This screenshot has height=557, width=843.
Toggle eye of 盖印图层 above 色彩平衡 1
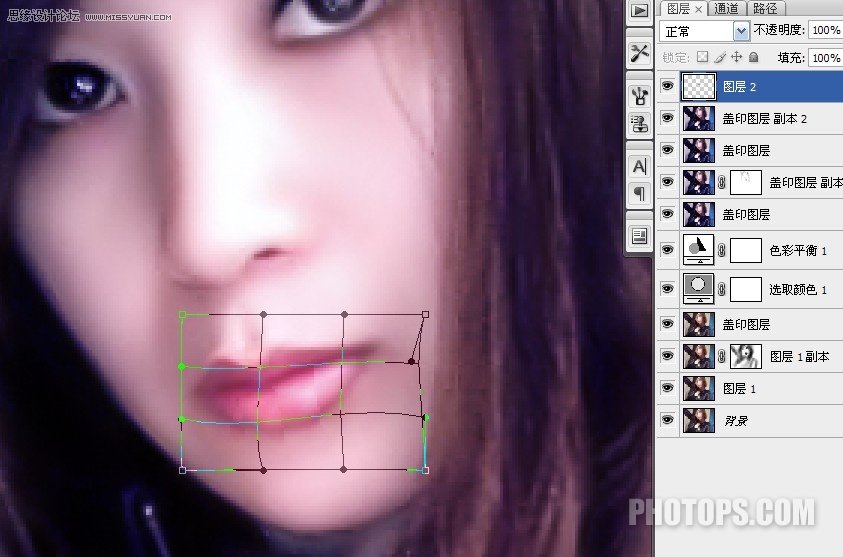pos(668,214)
